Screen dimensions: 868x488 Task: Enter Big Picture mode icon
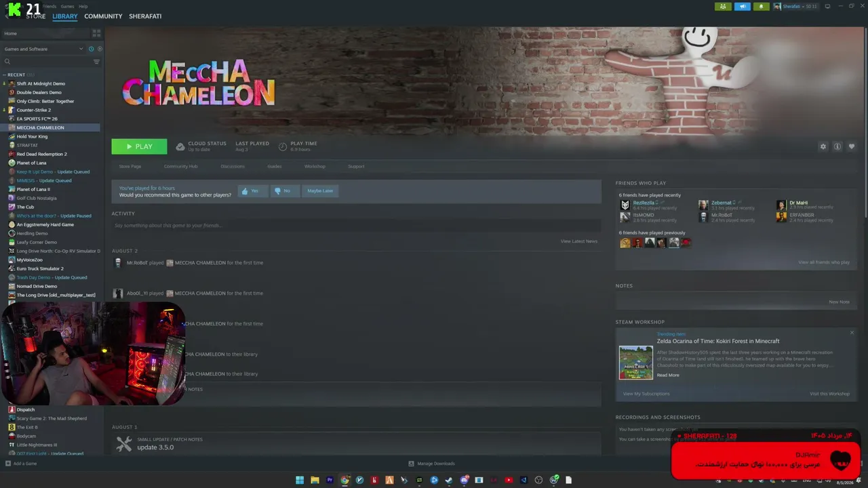[827, 6]
